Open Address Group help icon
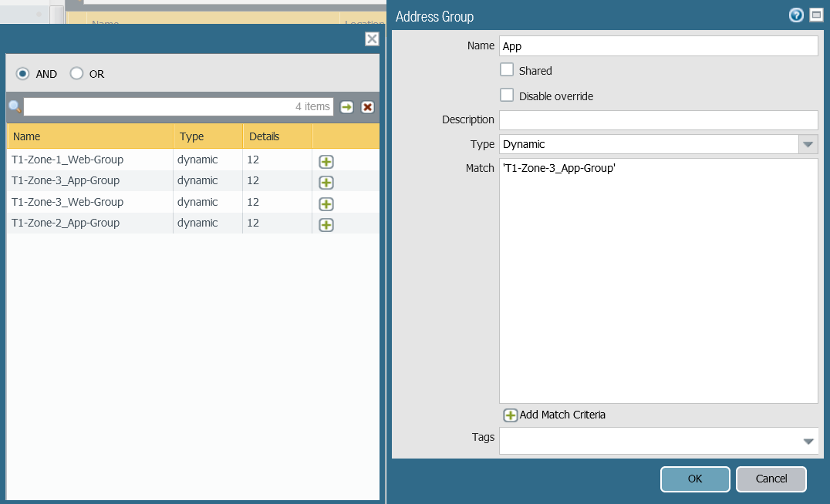The image size is (830, 504). click(796, 15)
